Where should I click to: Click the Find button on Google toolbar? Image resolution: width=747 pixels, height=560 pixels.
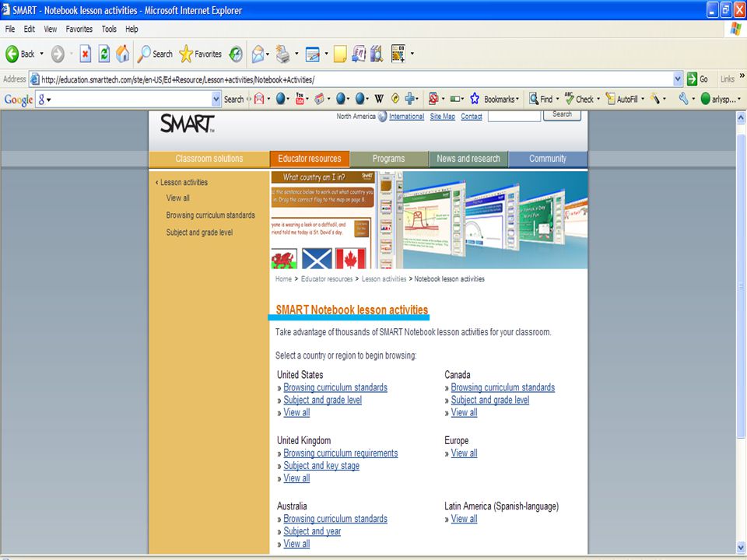[x=542, y=99]
